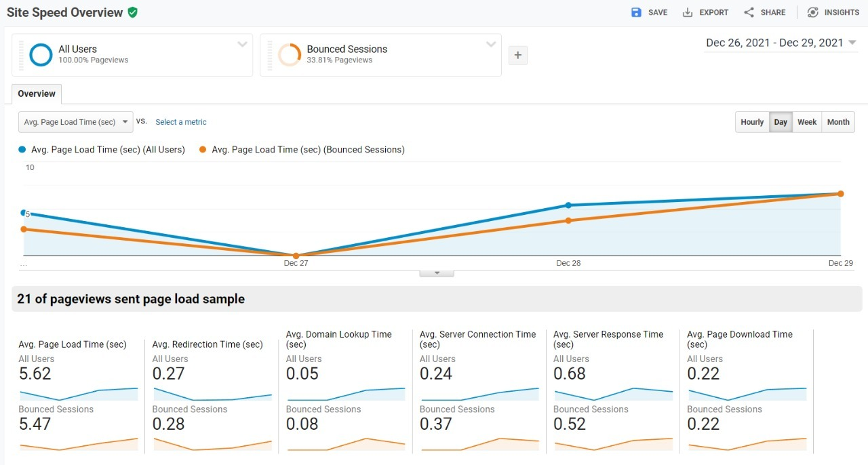This screenshot has height=465, width=868.
Task: Click the Save floppy disk icon
Action: point(636,12)
